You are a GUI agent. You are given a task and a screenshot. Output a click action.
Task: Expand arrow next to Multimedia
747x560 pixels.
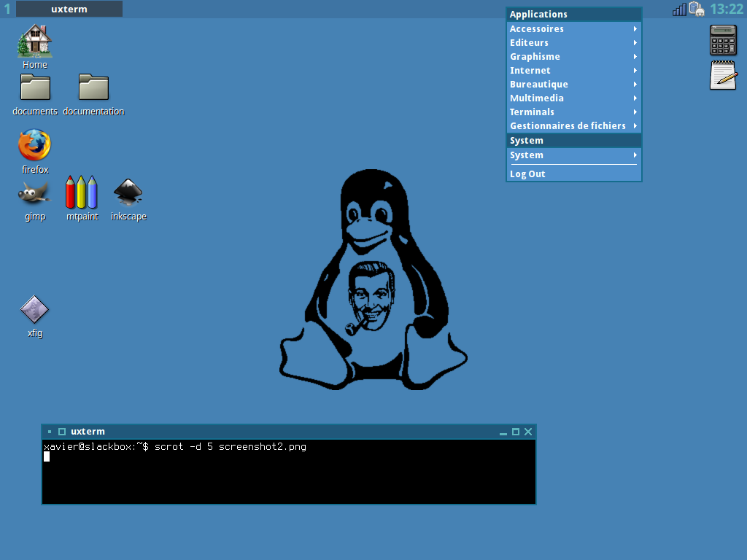click(635, 98)
